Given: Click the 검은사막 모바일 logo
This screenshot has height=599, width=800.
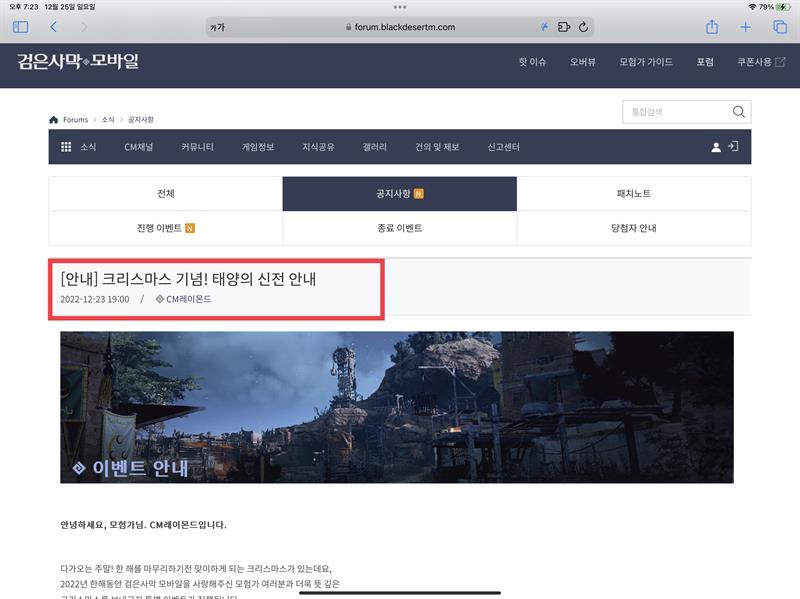Looking at the screenshot, I should [78, 61].
